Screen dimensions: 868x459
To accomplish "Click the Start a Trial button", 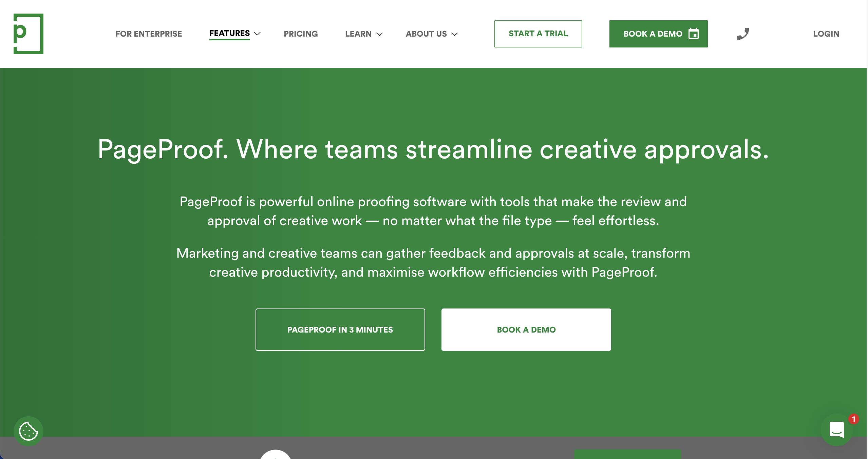I will 538,34.
